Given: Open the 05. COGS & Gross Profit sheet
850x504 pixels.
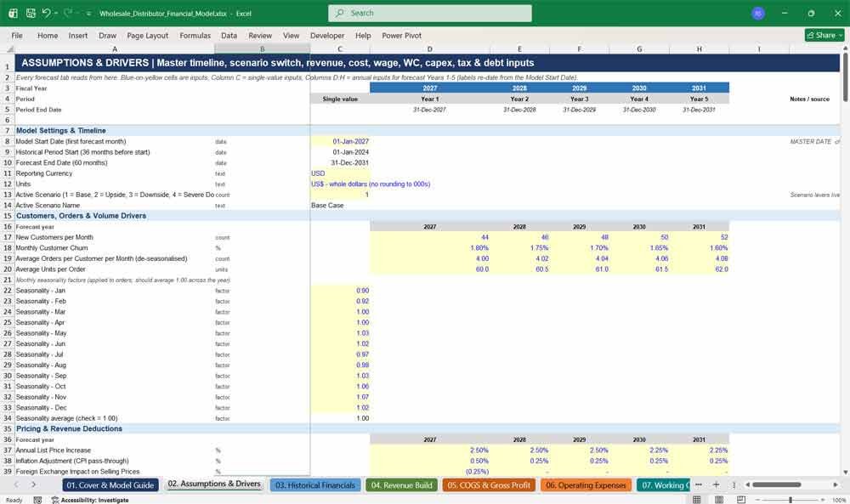Looking at the screenshot, I should [x=489, y=485].
